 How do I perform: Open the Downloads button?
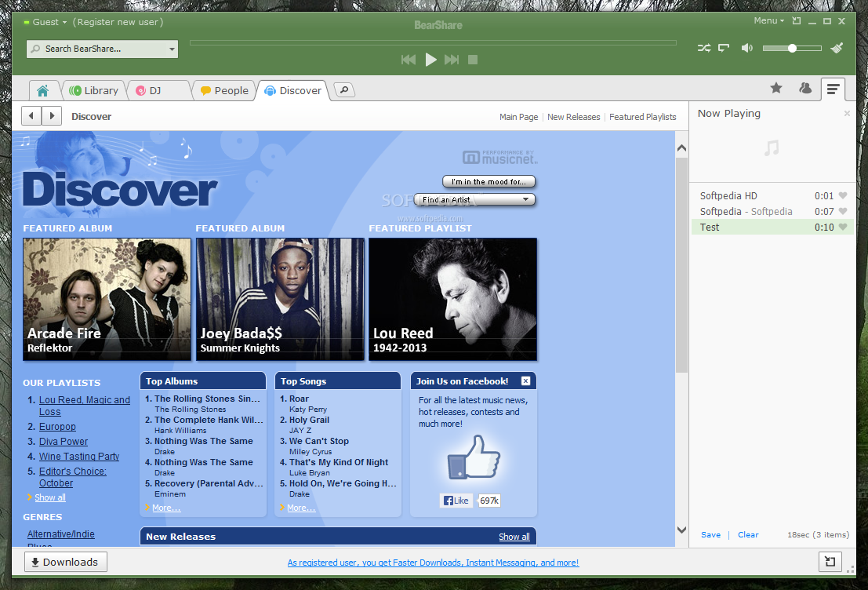click(65, 562)
